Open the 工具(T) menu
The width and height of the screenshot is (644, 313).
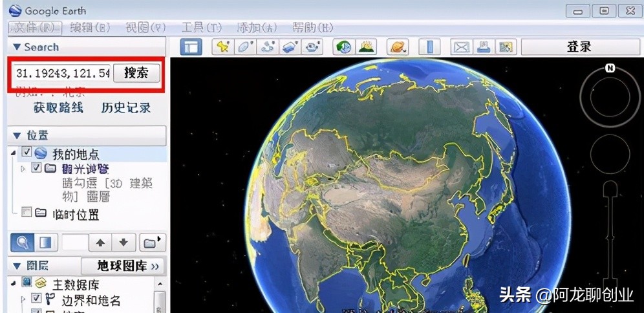tap(201, 28)
